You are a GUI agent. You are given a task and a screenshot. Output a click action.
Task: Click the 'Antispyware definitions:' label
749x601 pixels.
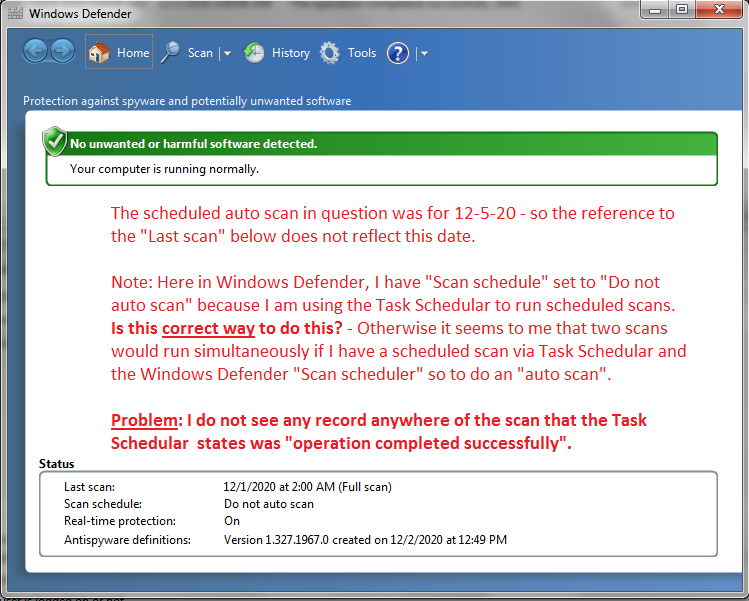pos(128,540)
